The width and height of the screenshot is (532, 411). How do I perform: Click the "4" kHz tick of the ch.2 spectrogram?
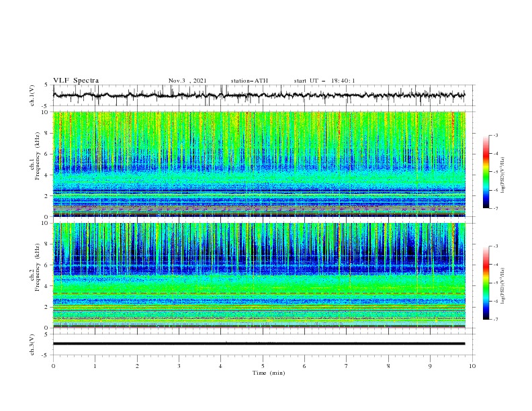[x=47, y=286]
